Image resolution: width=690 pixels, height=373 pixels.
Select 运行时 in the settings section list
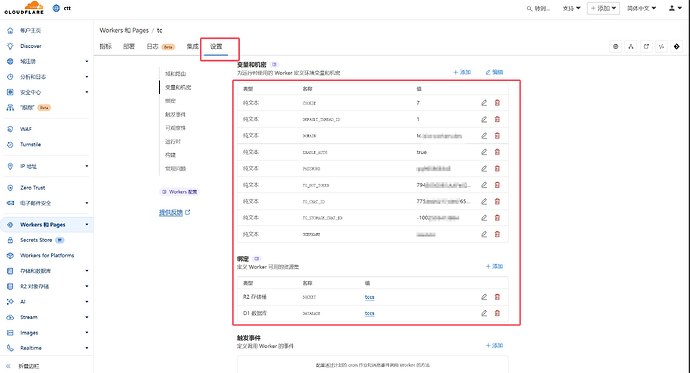tap(172, 142)
